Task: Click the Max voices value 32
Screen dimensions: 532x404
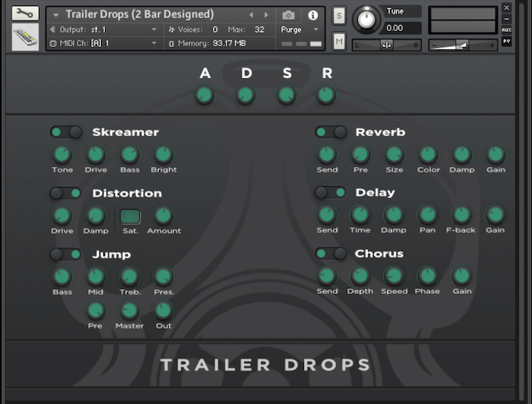Action: (260, 30)
